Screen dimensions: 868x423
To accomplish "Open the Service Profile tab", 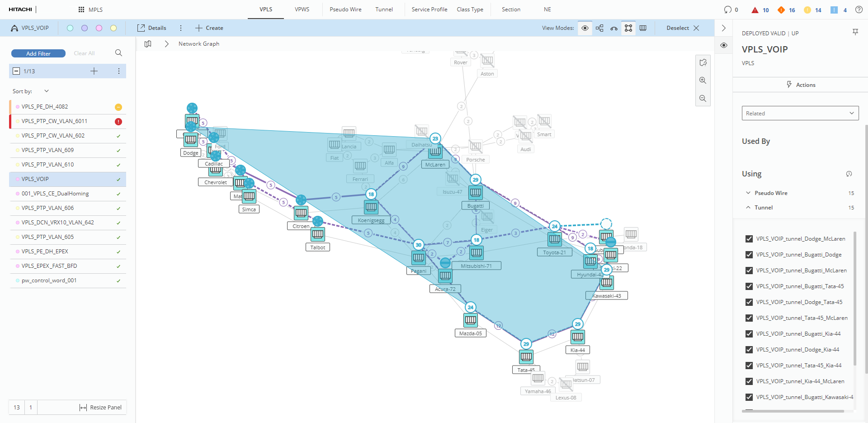I will [429, 10].
